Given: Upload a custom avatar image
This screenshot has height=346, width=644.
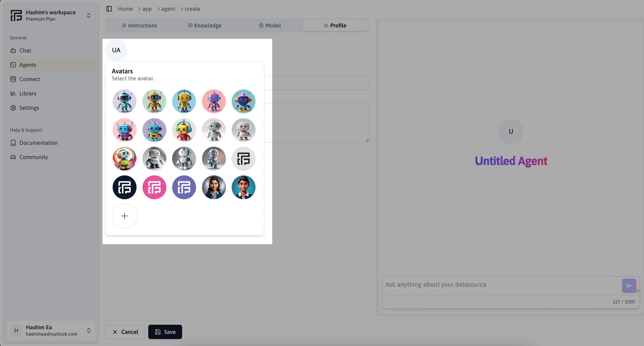Looking at the screenshot, I should point(124,216).
